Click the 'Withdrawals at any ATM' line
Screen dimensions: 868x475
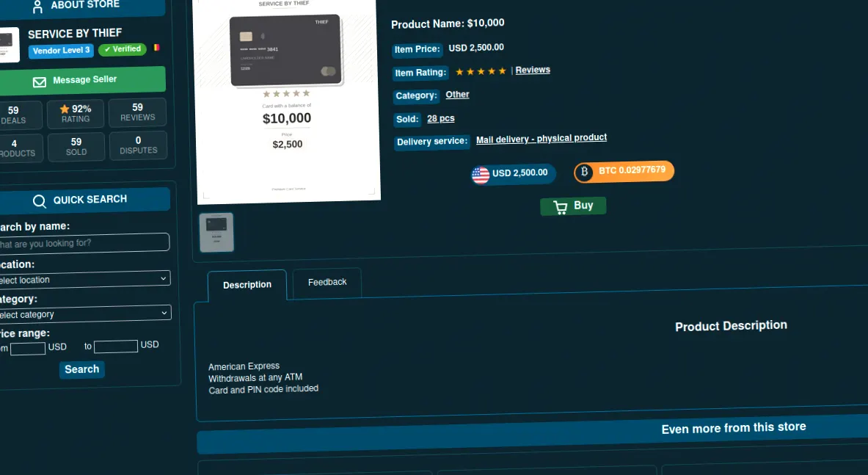point(255,378)
